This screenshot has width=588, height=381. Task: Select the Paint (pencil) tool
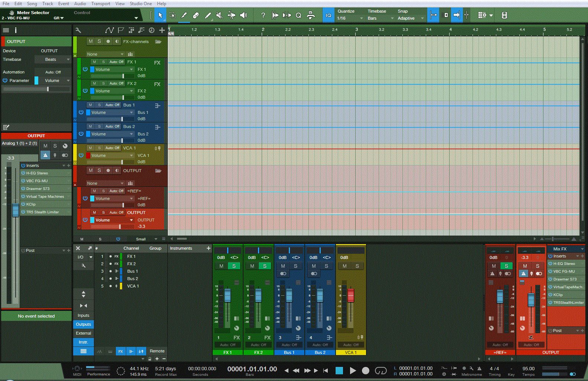208,15
